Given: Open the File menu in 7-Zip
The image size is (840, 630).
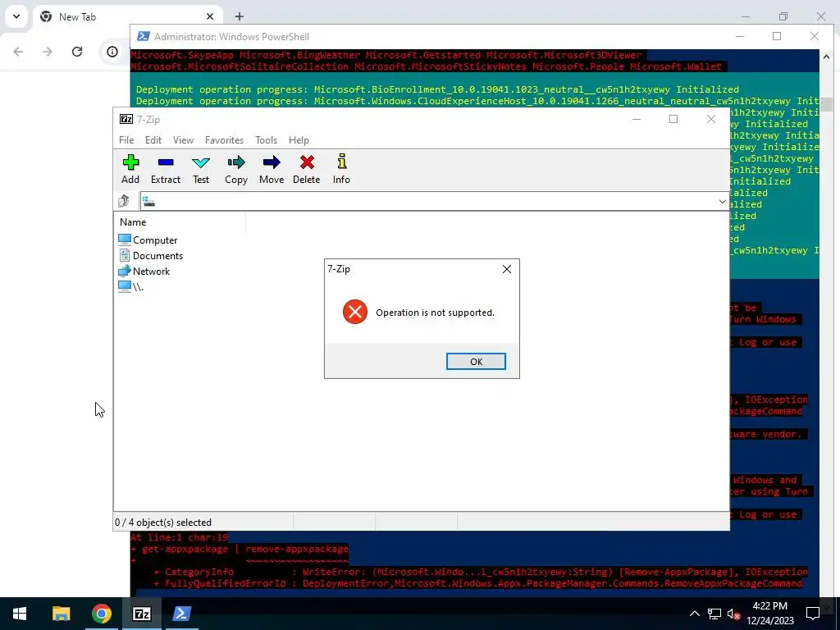Looking at the screenshot, I should click(126, 139).
